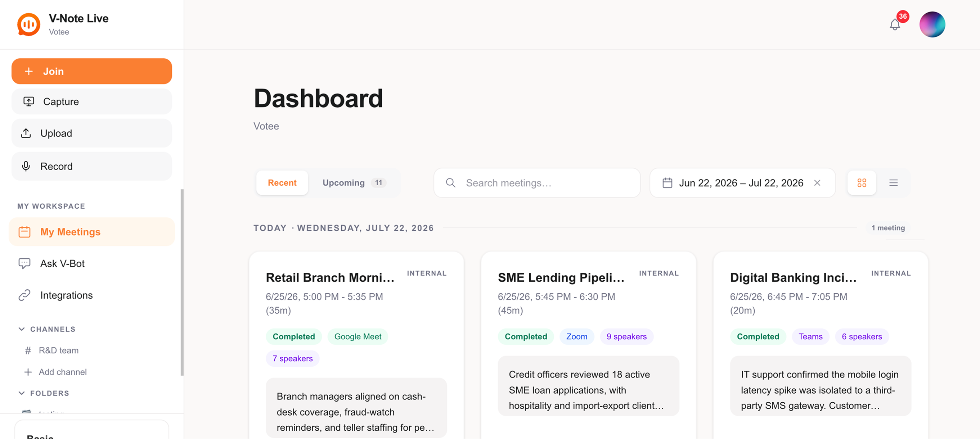Click the Search meetings input field
The width and height of the screenshot is (980, 439).
537,183
